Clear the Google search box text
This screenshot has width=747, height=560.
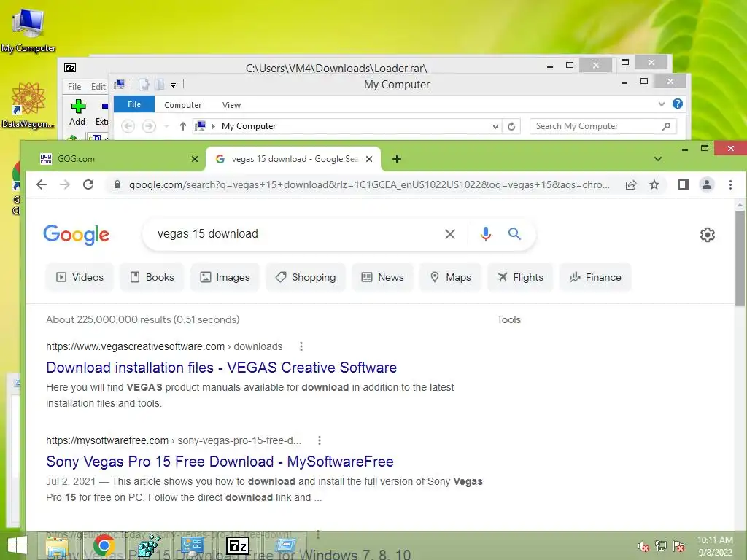click(449, 234)
